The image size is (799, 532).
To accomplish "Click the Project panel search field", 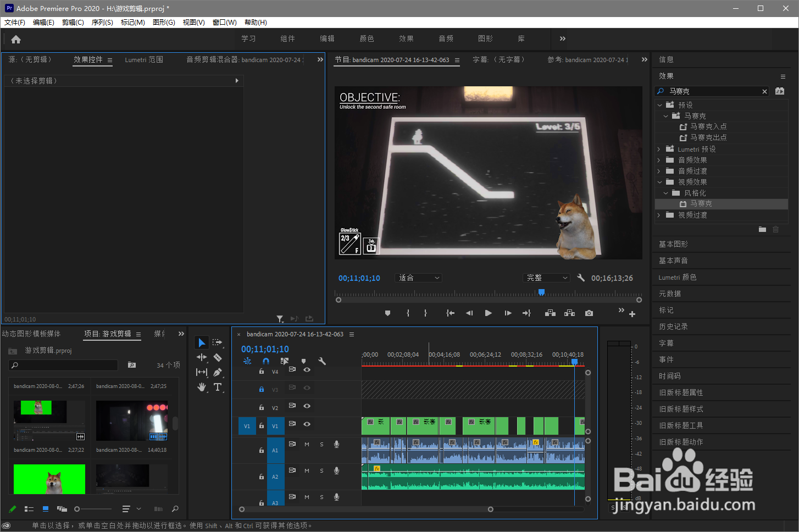I will [x=63, y=365].
